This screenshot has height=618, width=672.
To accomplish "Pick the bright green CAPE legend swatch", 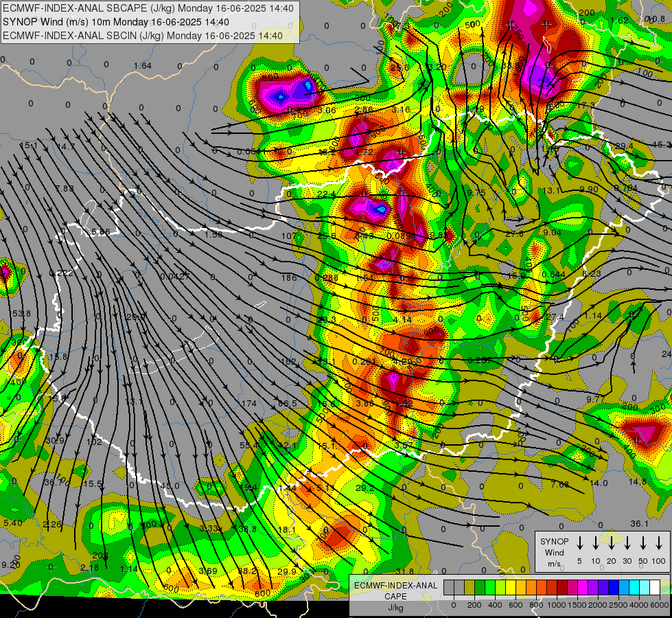I will click(490, 588).
